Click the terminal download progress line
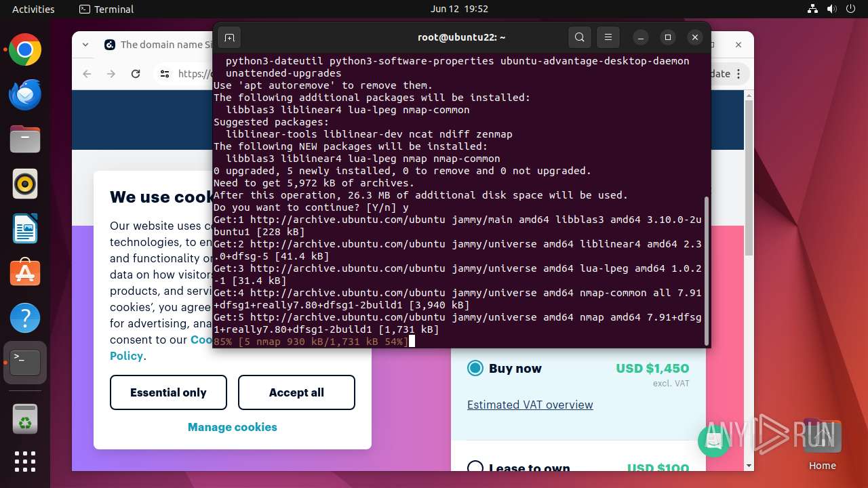 (311, 342)
